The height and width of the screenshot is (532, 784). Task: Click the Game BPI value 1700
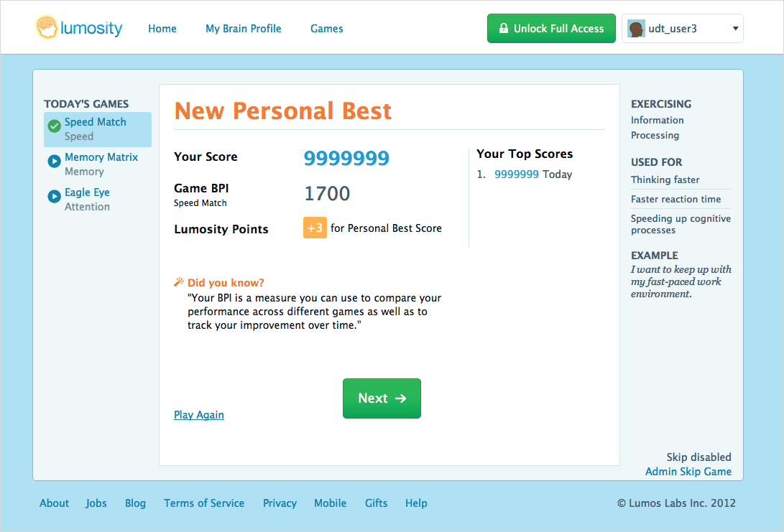(x=327, y=193)
